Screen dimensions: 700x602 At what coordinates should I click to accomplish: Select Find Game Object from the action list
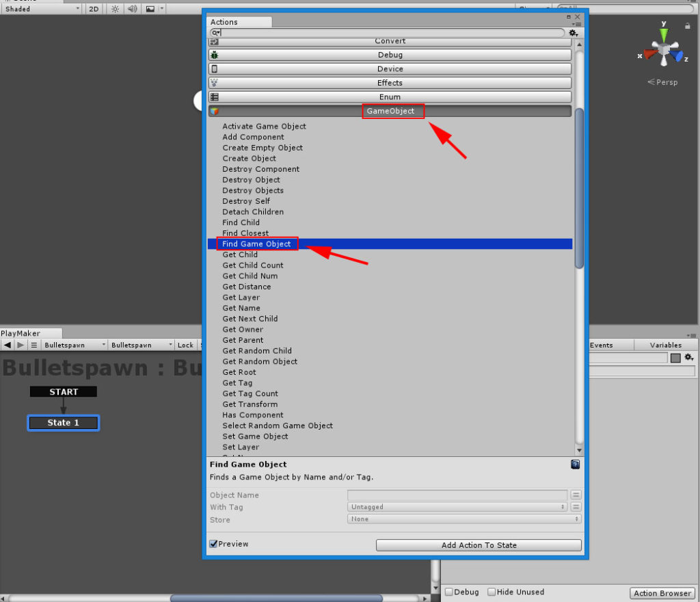click(x=257, y=244)
